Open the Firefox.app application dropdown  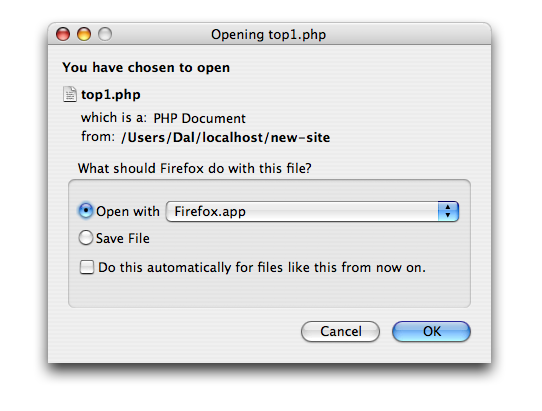[312, 211]
